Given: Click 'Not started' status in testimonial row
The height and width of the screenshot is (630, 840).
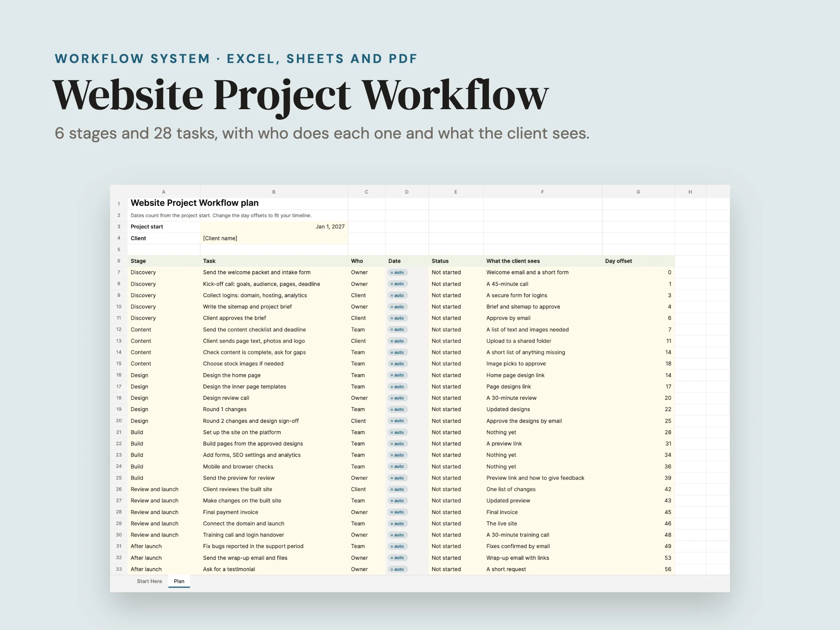Looking at the screenshot, I should (x=456, y=569).
